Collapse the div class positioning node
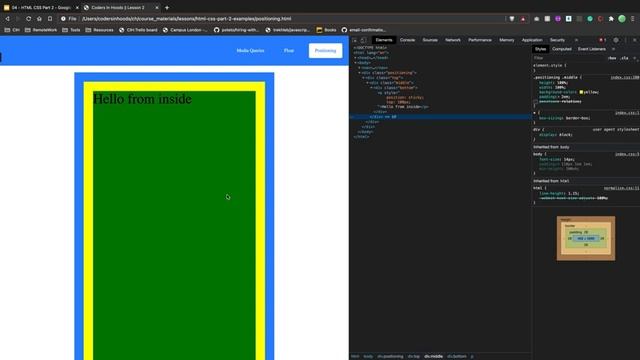Viewport: 640px width, 360px height. [360, 73]
